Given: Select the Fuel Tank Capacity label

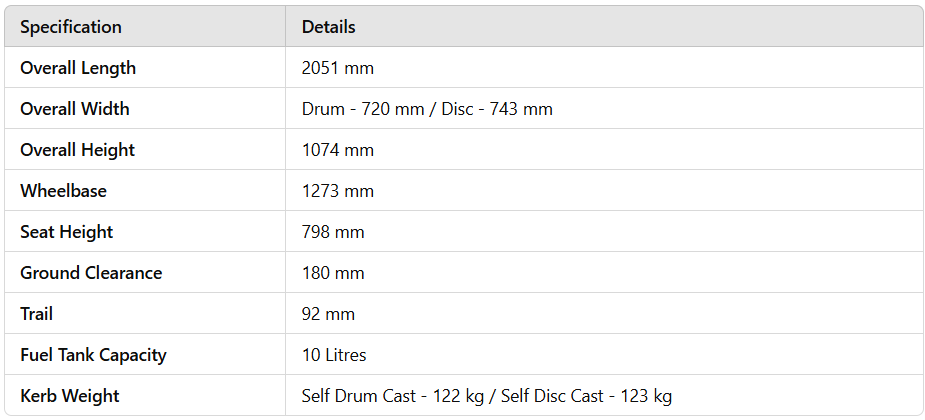Looking at the screenshot, I should 93,355.
